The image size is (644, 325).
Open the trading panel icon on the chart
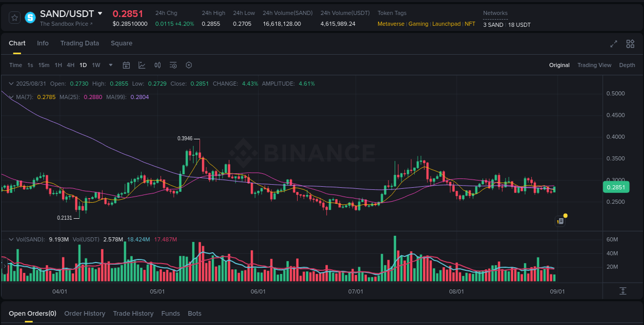pos(560,220)
